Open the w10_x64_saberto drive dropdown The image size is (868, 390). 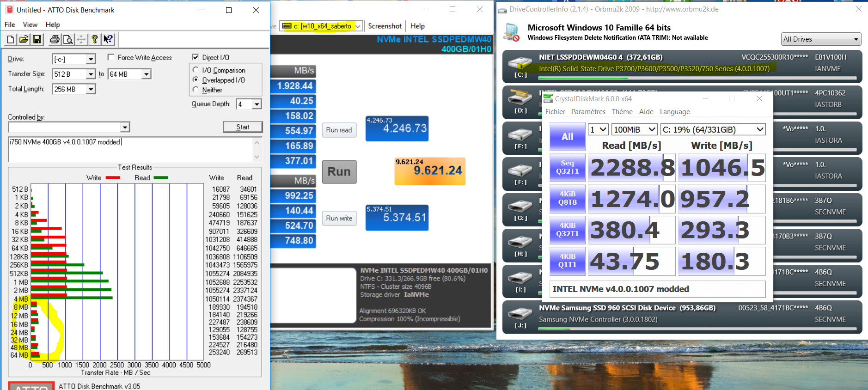321,26
